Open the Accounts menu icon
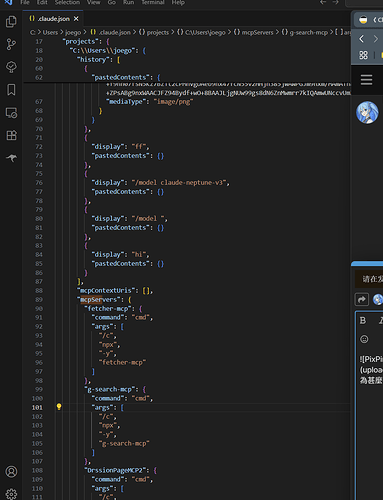Viewport: 383px width, 500px height. click(x=11, y=472)
